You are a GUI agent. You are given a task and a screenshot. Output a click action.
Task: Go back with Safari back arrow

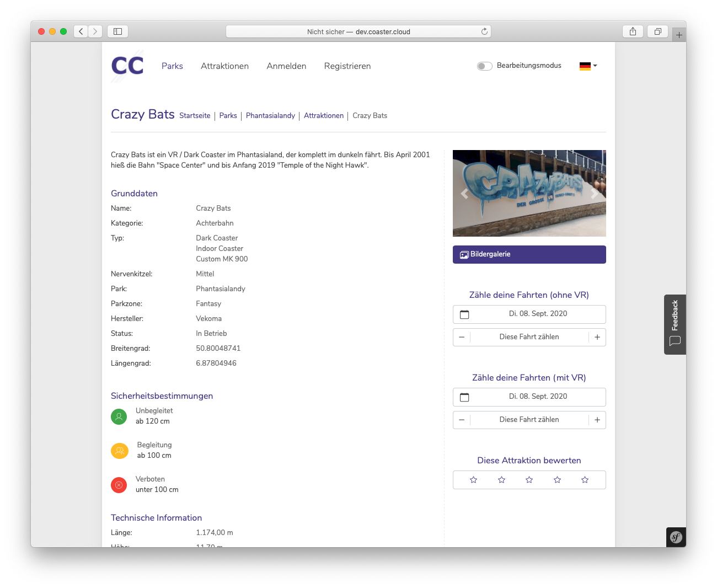tap(81, 31)
